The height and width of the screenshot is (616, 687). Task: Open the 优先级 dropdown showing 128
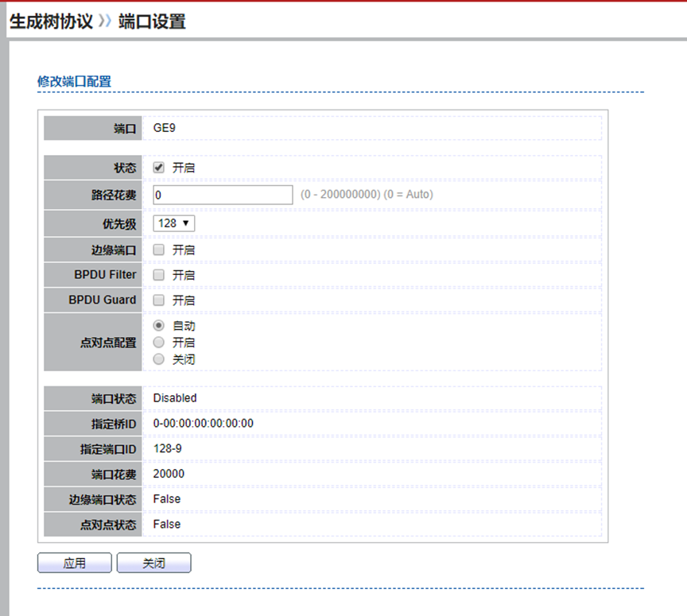tap(173, 223)
